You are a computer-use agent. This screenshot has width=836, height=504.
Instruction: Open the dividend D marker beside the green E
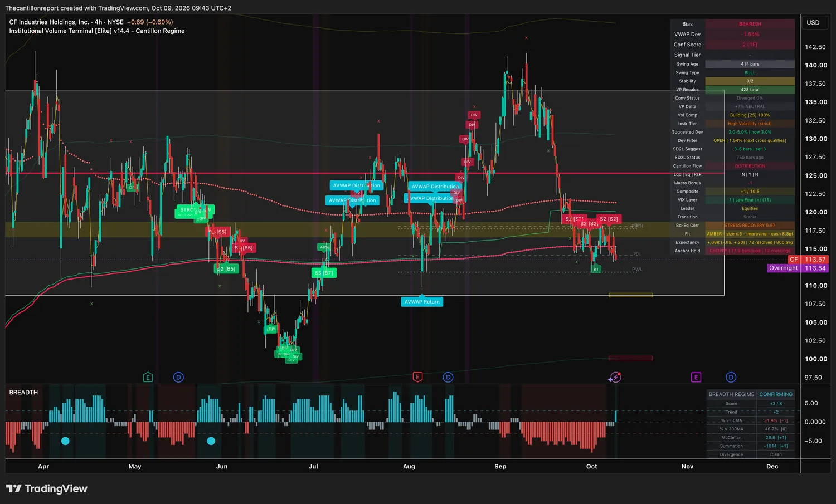(178, 377)
